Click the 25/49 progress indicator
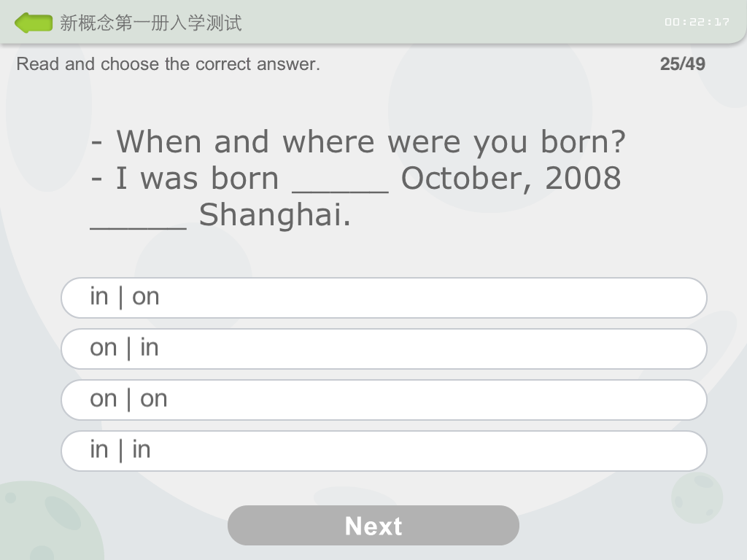 pyautogui.click(x=684, y=64)
